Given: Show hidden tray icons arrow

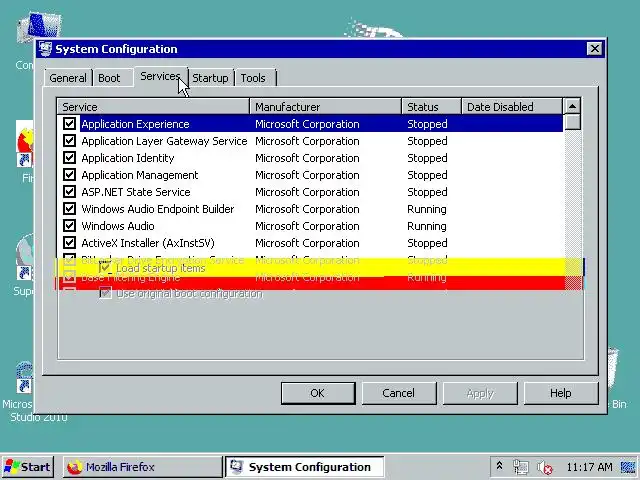Looking at the screenshot, I should [499, 466].
